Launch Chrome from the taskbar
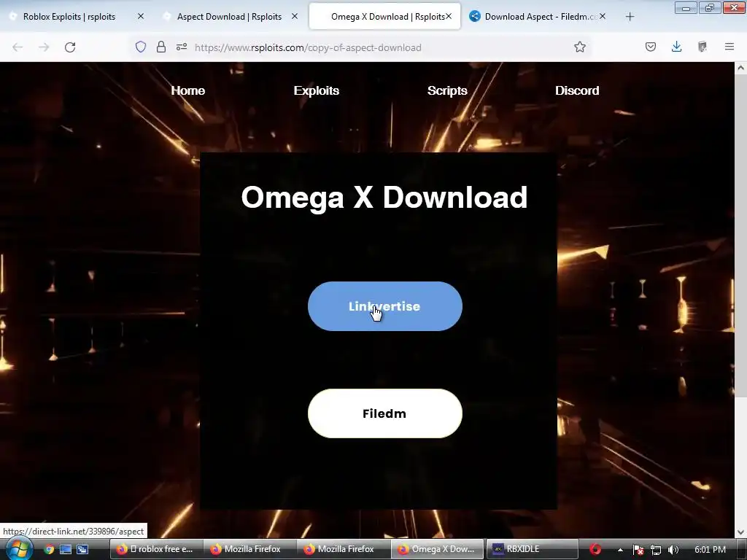This screenshot has width=747, height=560. click(49, 550)
